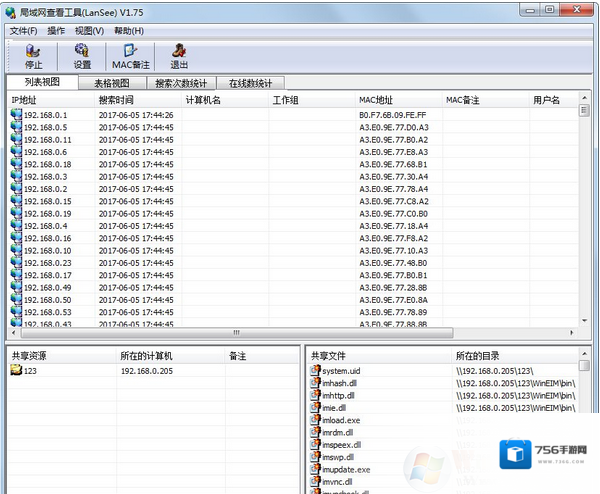Select the system.uid file icon

coord(315,370)
